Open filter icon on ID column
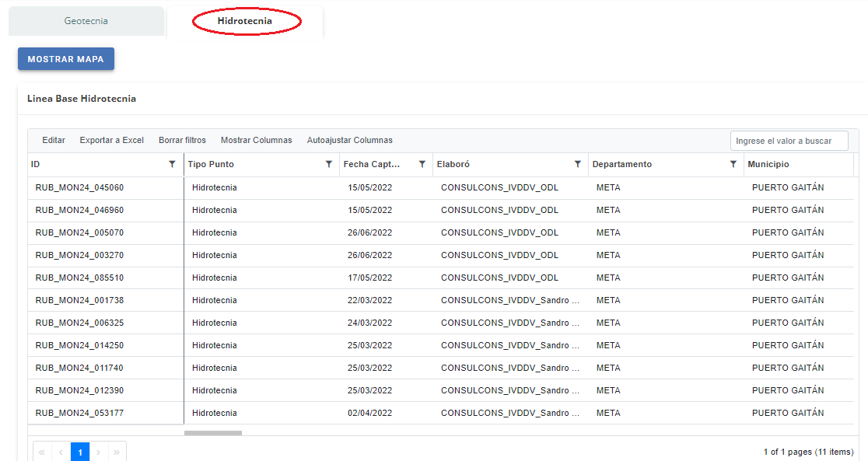 pos(172,165)
